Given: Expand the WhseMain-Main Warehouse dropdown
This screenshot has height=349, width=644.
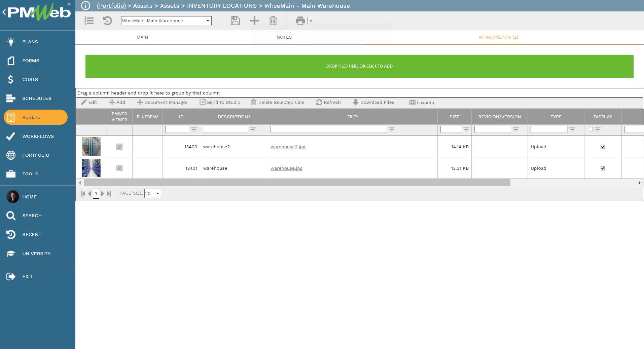Looking at the screenshot, I should point(208,21).
